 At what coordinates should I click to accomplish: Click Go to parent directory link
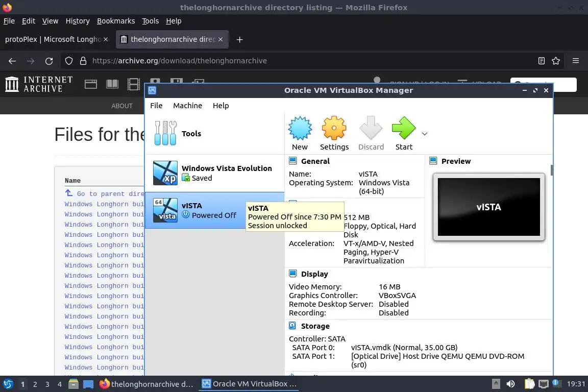click(x=104, y=193)
